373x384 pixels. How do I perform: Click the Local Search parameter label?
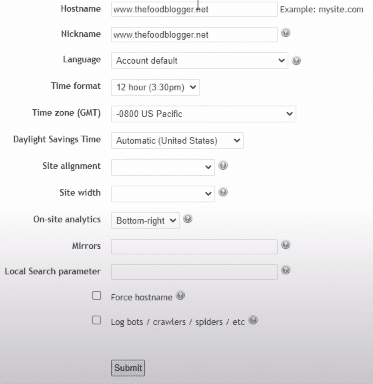pos(53,271)
